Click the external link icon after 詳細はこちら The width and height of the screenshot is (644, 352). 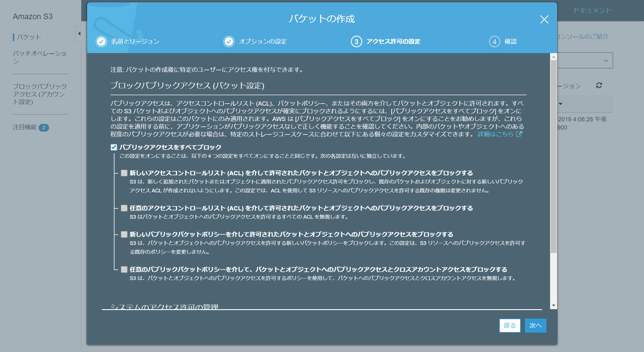tap(519, 134)
